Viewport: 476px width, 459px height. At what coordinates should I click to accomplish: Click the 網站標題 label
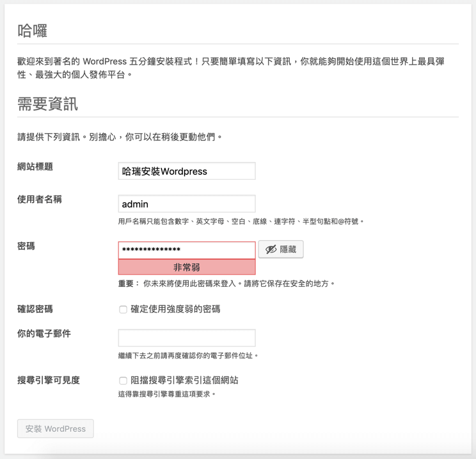[x=35, y=166]
